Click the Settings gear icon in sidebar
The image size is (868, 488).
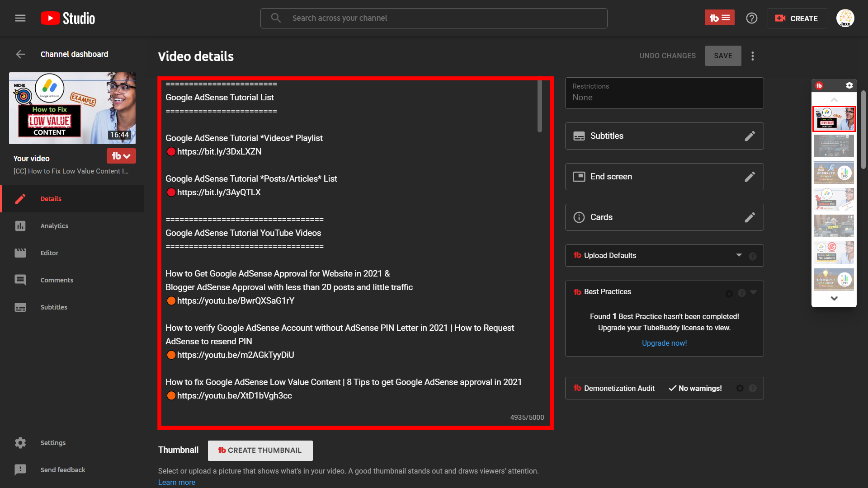[x=20, y=443]
